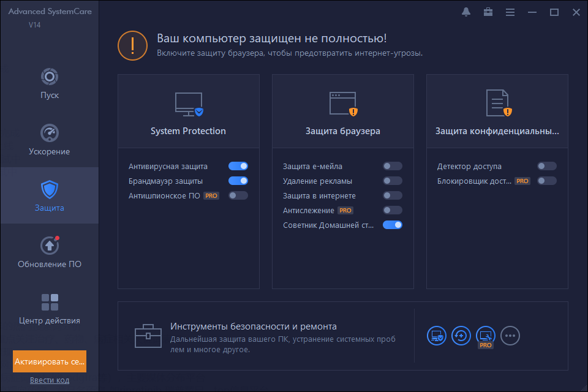This screenshot has height=392, width=588.
Task: Click the Дальнейшая защита вашего ПК description
Action: click(283, 344)
